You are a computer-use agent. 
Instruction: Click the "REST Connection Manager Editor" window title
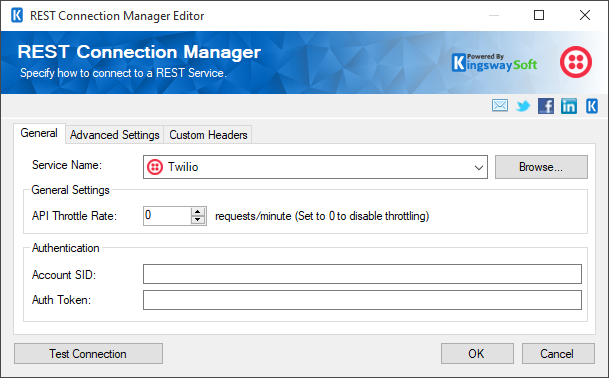[117, 16]
